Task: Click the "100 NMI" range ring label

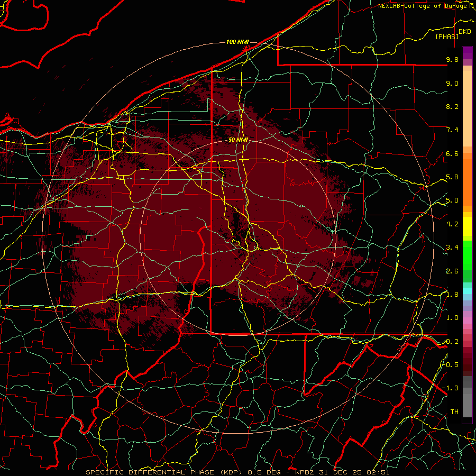Action: (x=237, y=42)
